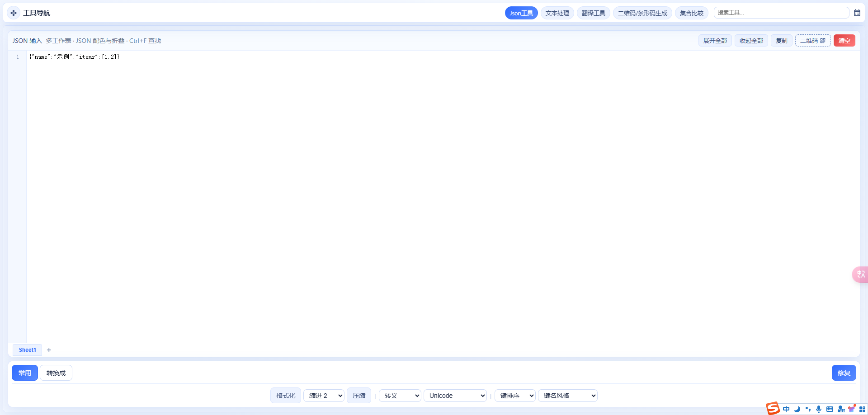Click the translate floating bubble icon

click(x=860, y=274)
